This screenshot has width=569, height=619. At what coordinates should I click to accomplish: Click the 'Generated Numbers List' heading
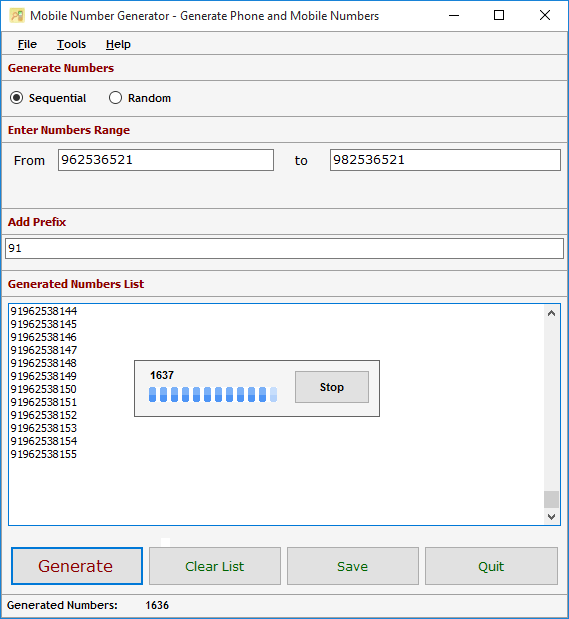[x=76, y=284]
